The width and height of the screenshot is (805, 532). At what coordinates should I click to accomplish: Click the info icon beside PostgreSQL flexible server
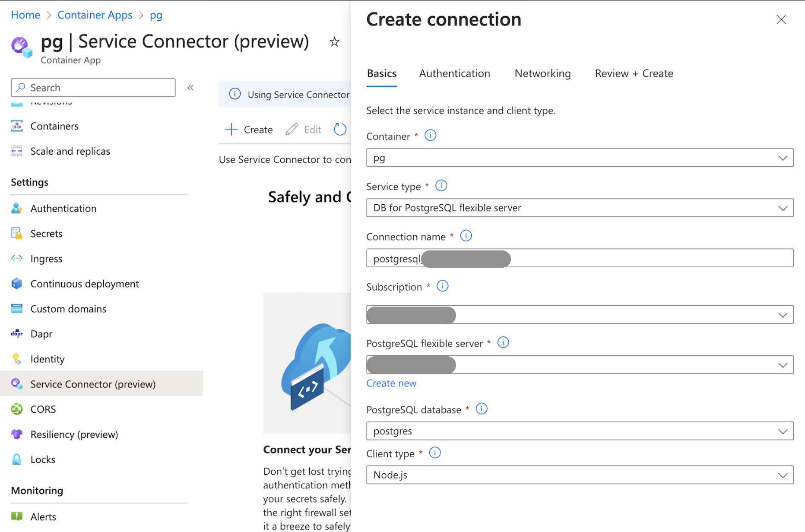pos(503,342)
